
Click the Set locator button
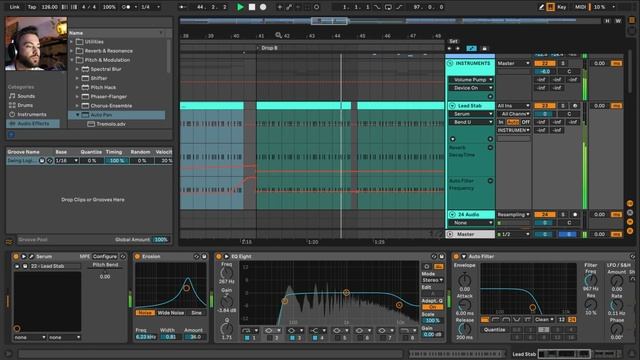click(x=453, y=41)
